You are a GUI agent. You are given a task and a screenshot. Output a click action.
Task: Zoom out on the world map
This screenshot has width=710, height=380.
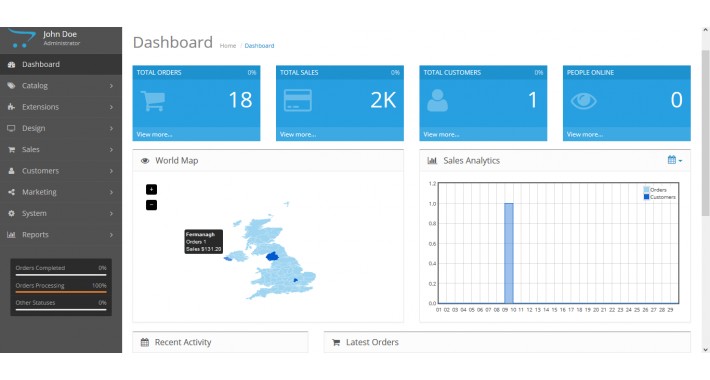tap(151, 205)
